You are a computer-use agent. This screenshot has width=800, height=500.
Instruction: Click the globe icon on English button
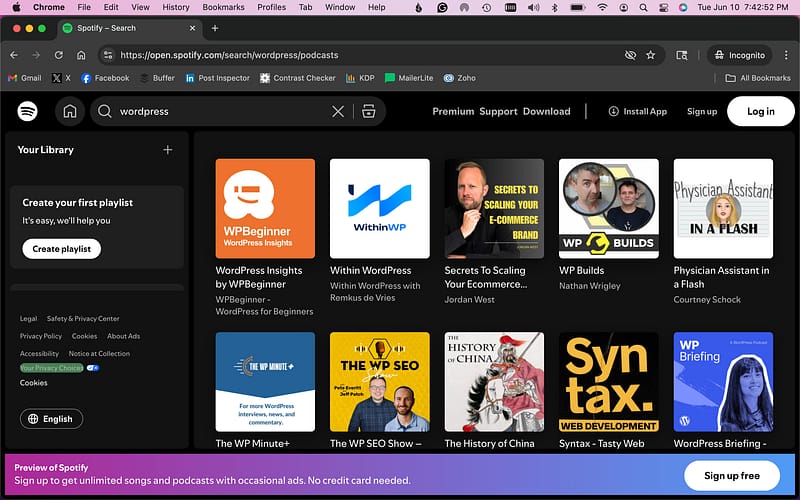[x=33, y=419]
